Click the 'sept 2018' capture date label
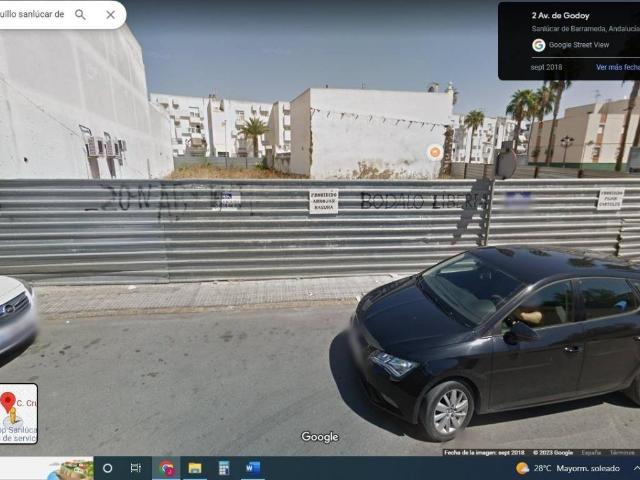 (x=546, y=67)
